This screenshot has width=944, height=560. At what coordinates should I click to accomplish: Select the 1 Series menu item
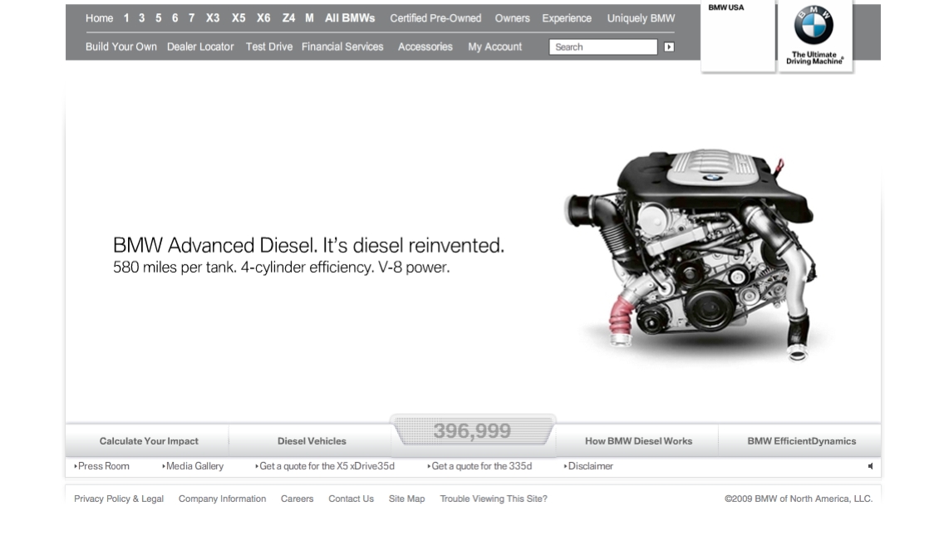(126, 18)
